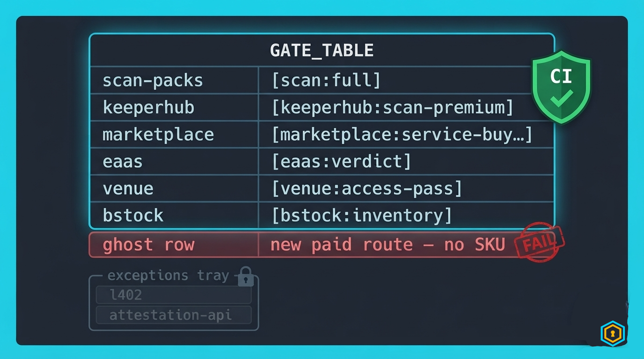
Task: Select the bstock row label
Action: point(133,215)
